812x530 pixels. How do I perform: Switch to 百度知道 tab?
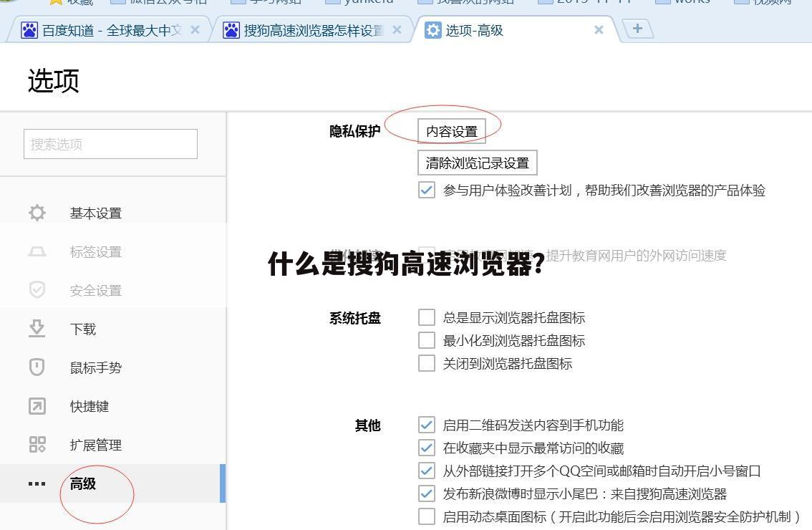(109, 30)
